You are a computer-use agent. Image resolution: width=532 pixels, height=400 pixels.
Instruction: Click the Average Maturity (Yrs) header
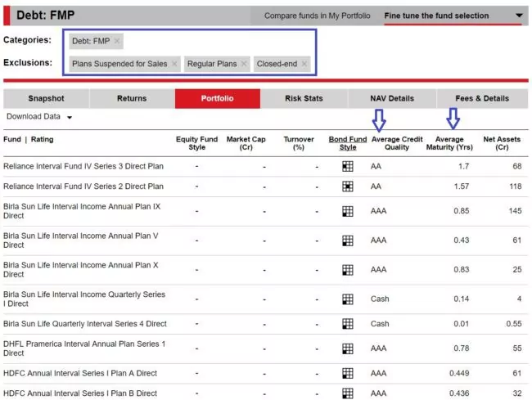pos(449,143)
